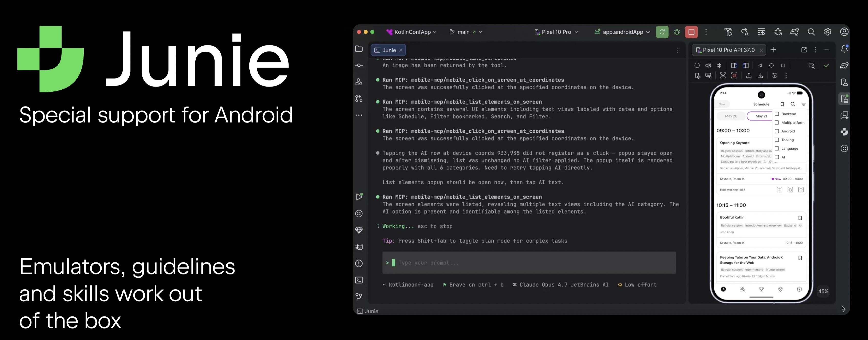Click Claude Opus 4.7 JetBrains AI model
This screenshot has height=340, width=868.
[561, 285]
